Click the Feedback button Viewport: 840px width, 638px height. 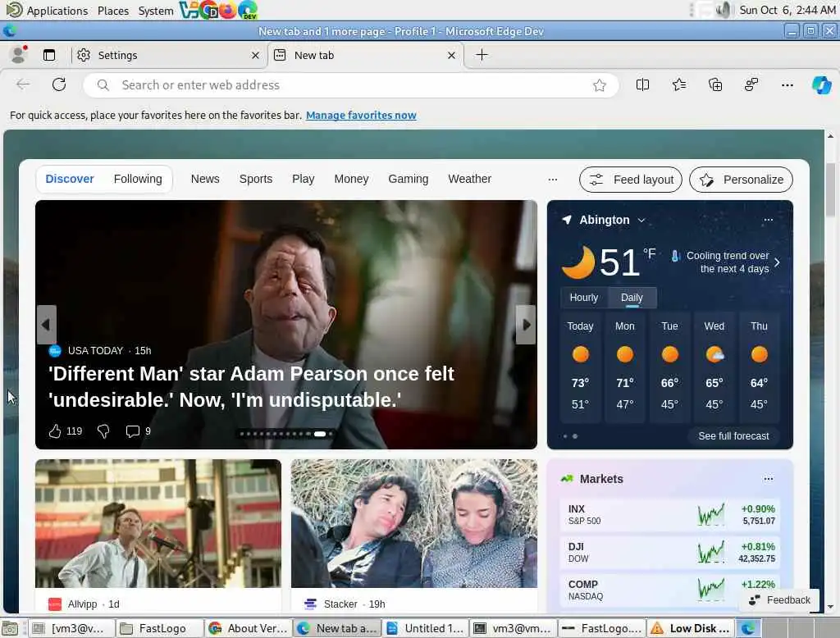779,600
